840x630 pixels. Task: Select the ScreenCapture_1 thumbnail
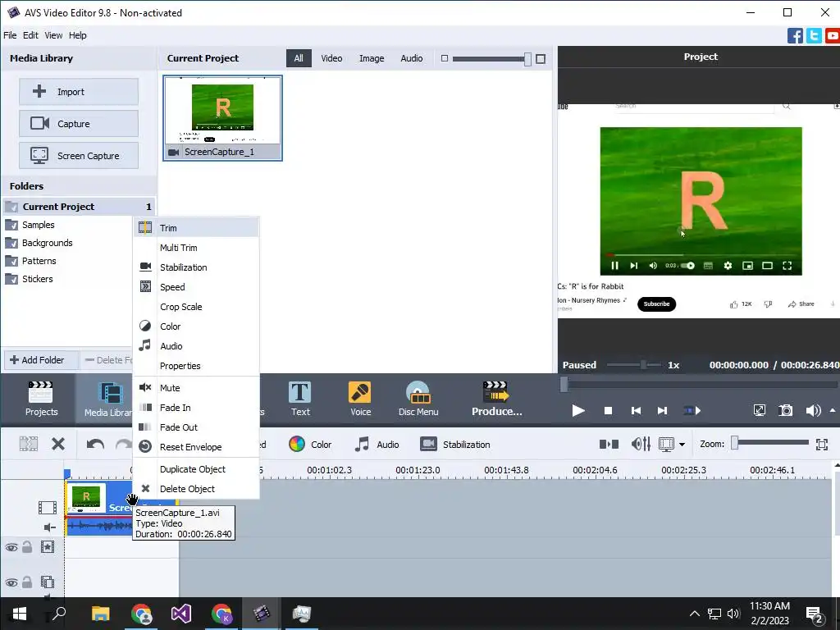coord(222,118)
